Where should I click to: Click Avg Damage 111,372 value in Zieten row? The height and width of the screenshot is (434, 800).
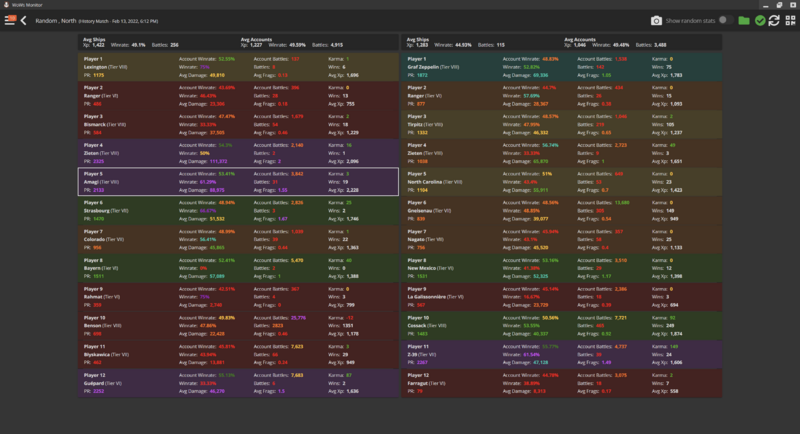pyautogui.click(x=218, y=161)
